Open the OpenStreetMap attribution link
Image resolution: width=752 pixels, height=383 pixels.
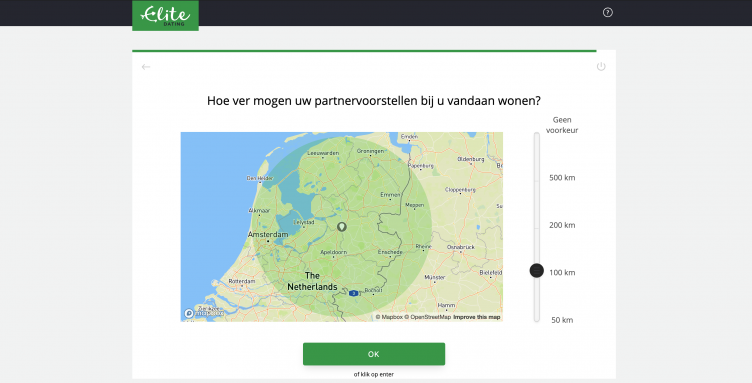(x=427, y=317)
